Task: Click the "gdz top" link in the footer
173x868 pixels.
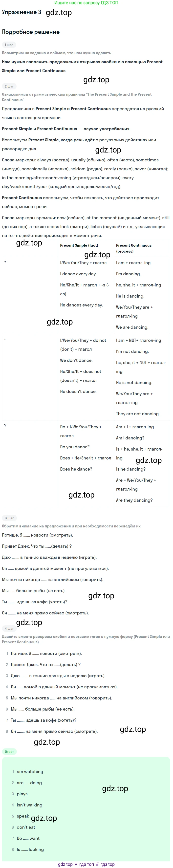Action: tap(65, 864)
